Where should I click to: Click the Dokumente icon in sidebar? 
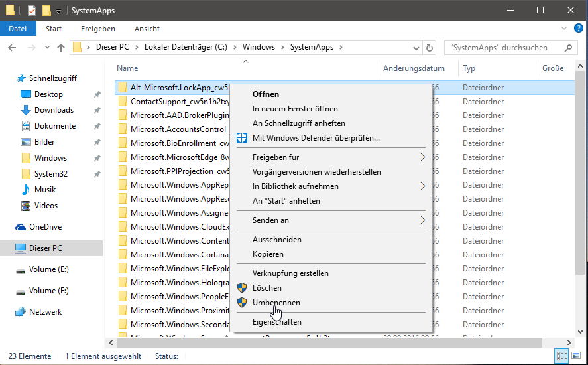(25, 126)
